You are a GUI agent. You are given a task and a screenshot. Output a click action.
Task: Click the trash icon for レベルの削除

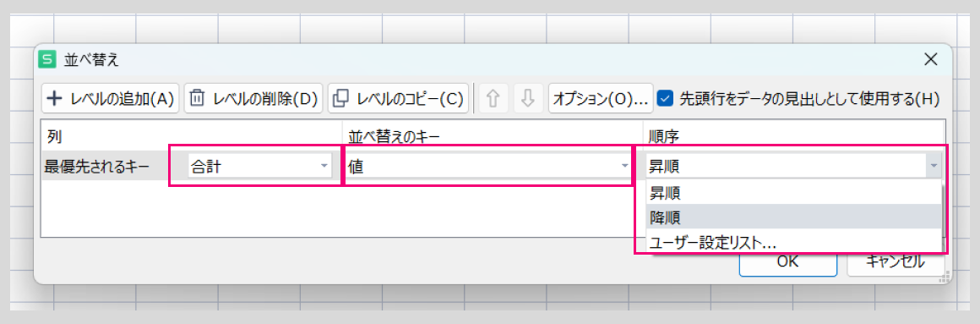198,98
